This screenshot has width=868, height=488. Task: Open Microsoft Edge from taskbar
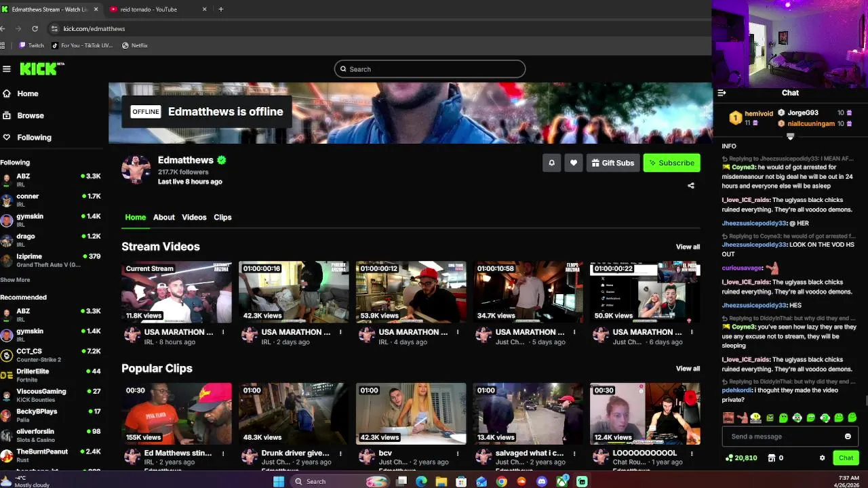pyautogui.click(x=421, y=481)
